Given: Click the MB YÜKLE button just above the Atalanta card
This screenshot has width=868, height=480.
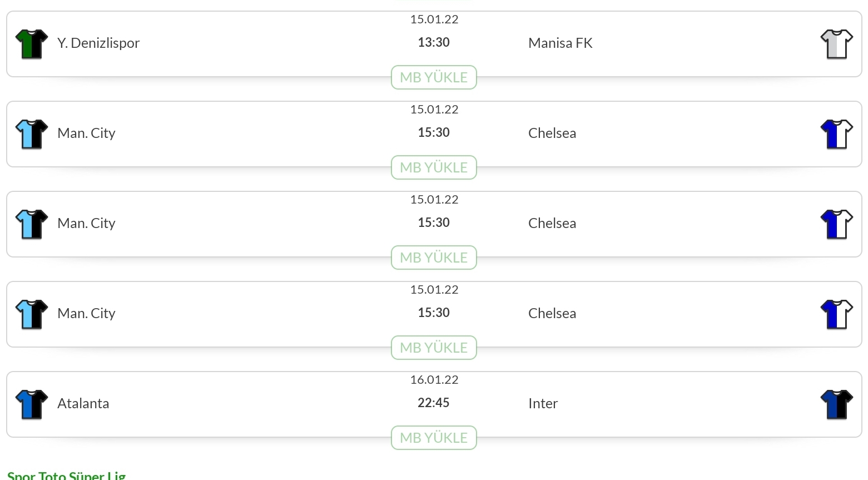Looking at the screenshot, I should [x=434, y=348].
